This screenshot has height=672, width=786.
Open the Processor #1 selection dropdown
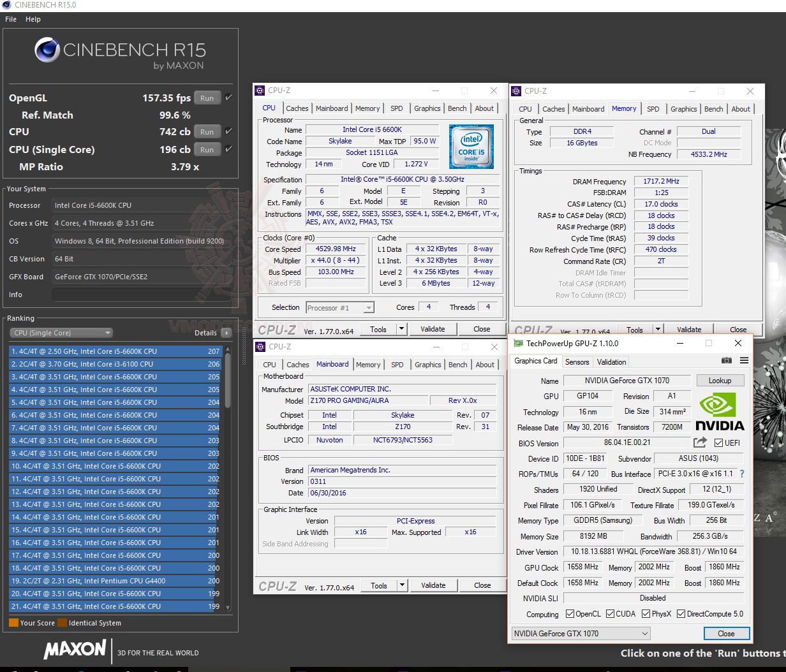340,308
